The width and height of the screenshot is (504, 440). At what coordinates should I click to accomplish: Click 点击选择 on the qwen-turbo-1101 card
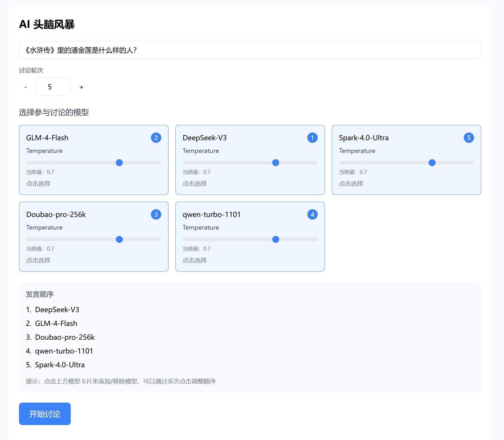[195, 260]
